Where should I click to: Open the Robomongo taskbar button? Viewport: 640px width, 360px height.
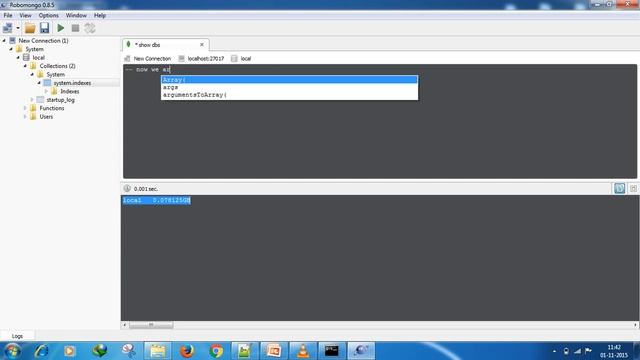tap(361, 351)
